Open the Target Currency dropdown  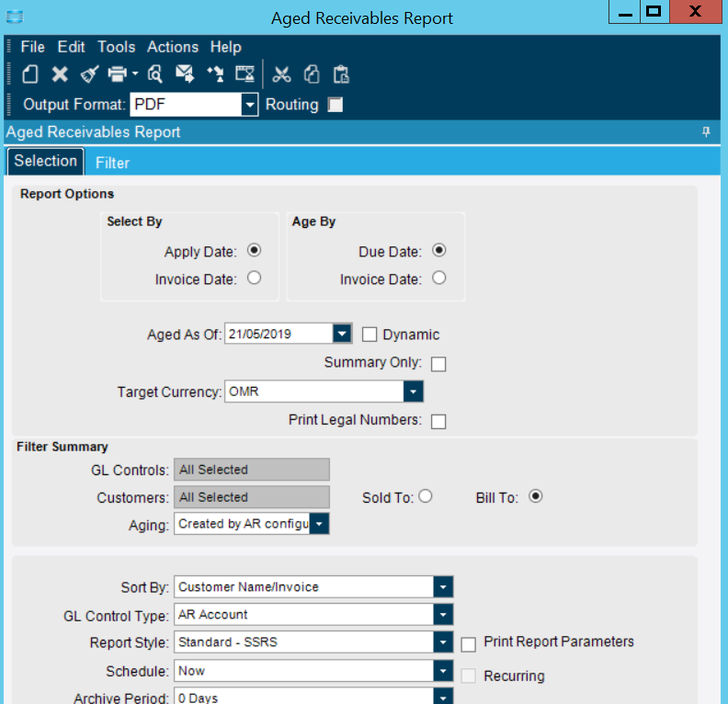414,392
